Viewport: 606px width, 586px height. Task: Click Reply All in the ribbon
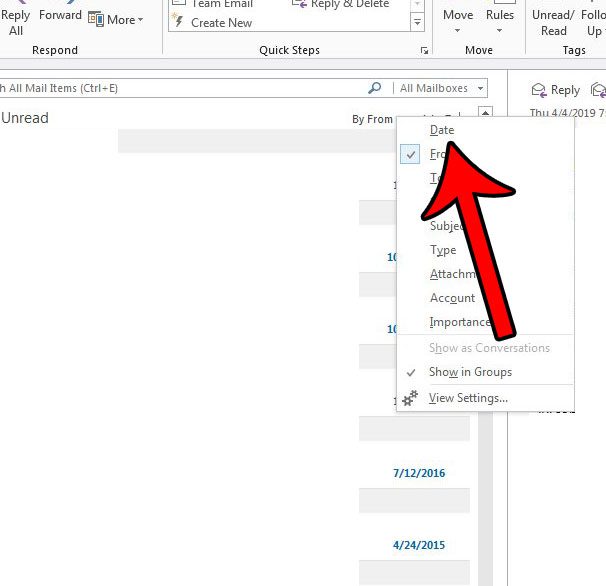click(x=15, y=23)
